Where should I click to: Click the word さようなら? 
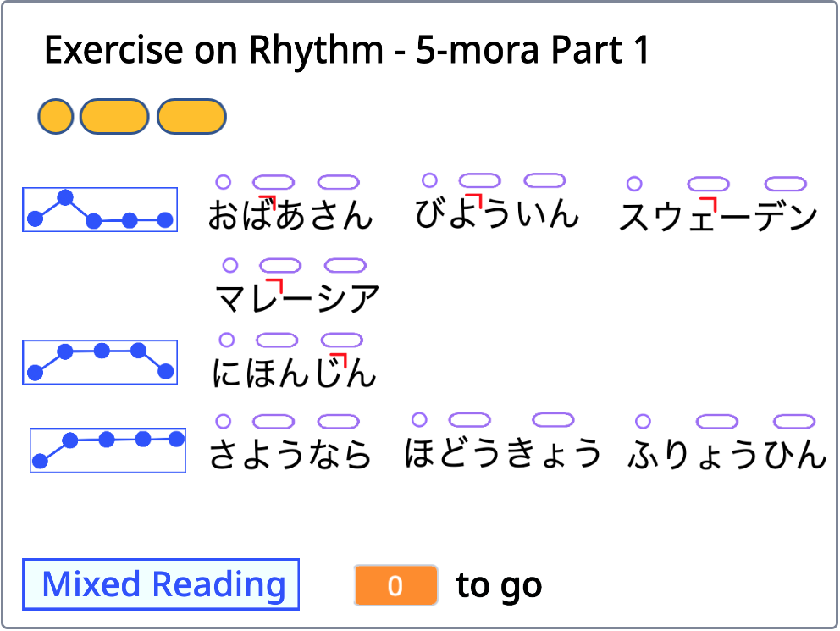tap(290, 455)
